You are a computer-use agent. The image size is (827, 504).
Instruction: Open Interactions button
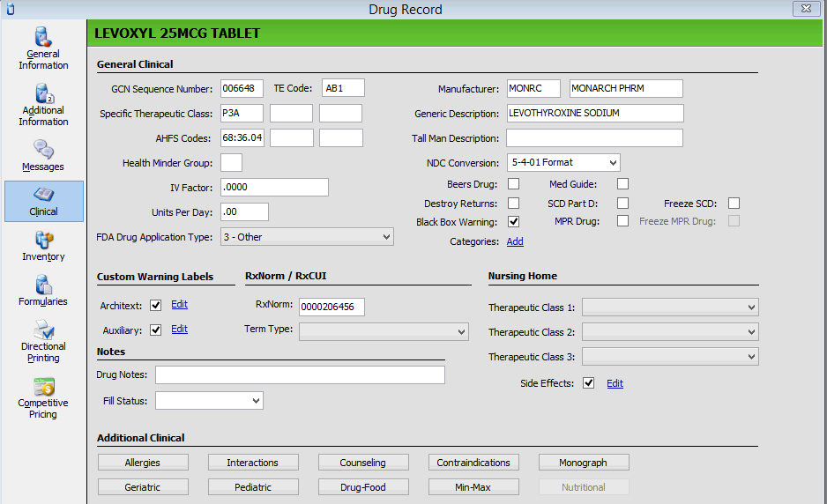253,463
